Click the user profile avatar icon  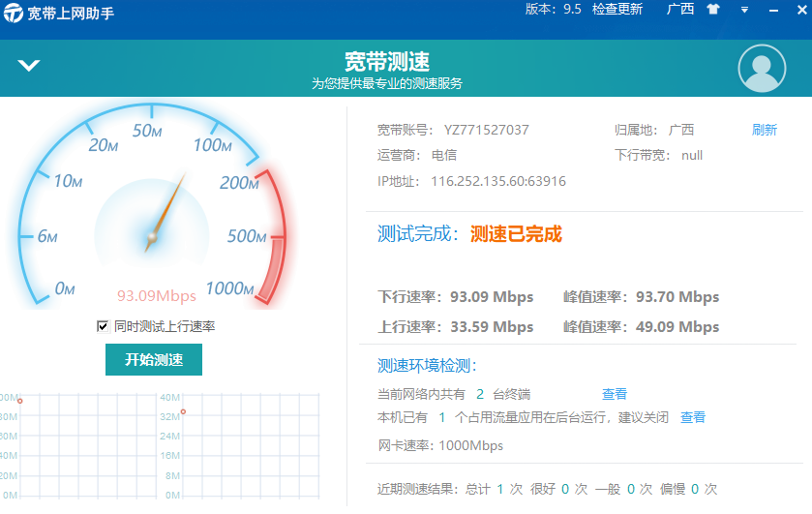click(762, 68)
